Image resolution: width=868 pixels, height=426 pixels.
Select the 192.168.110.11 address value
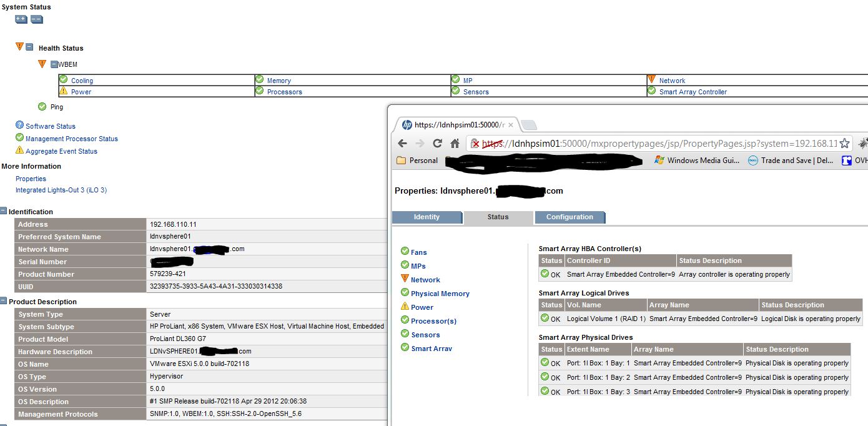click(173, 224)
